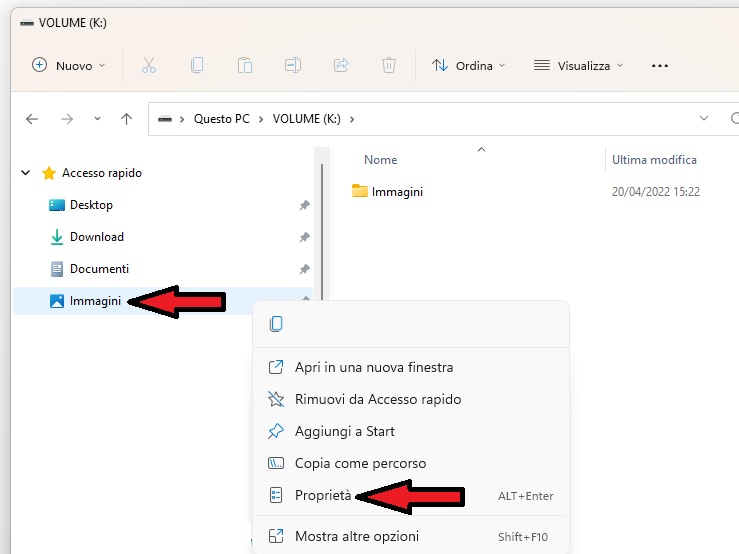The width and height of the screenshot is (739, 554).
Task: Open address bar history dropdown arrow
Action: point(704,118)
